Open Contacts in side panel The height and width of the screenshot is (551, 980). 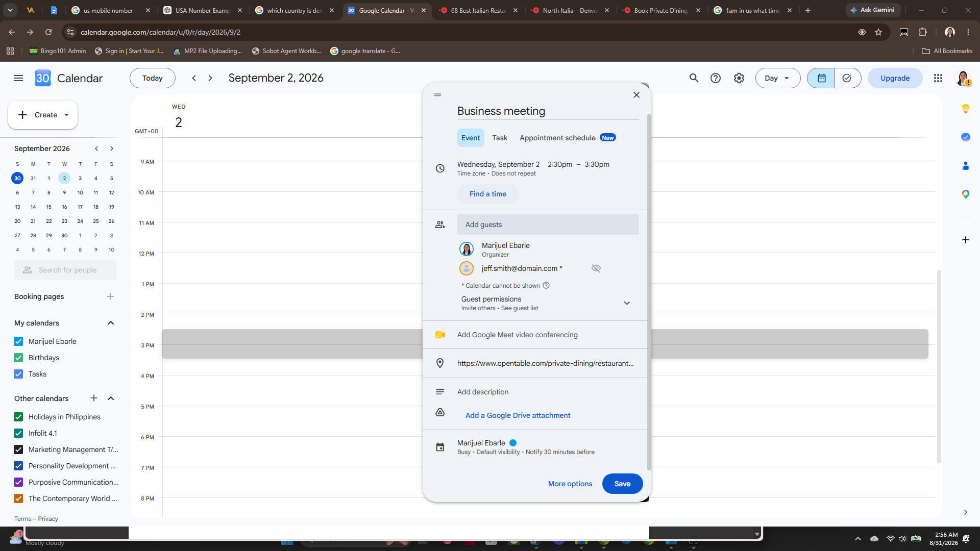pyautogui.click(x=966, y=166)
